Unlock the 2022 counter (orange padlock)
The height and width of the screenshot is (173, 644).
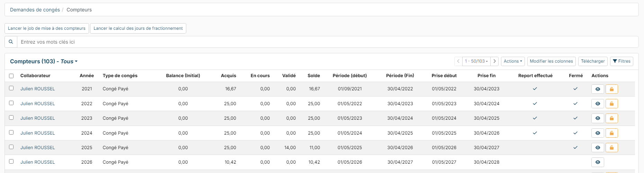pos(611,103)
